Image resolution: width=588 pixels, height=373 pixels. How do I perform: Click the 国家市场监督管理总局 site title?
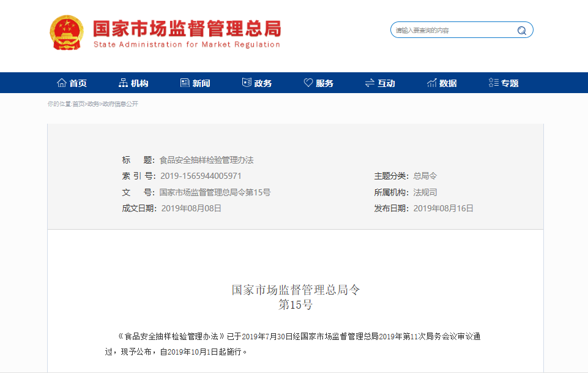(187, 28)
